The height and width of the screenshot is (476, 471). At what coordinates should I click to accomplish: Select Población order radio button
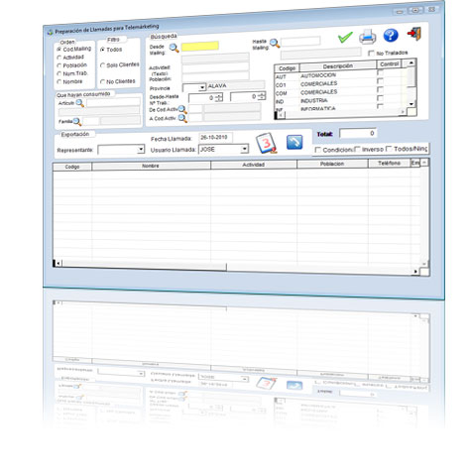pos(59,65)
